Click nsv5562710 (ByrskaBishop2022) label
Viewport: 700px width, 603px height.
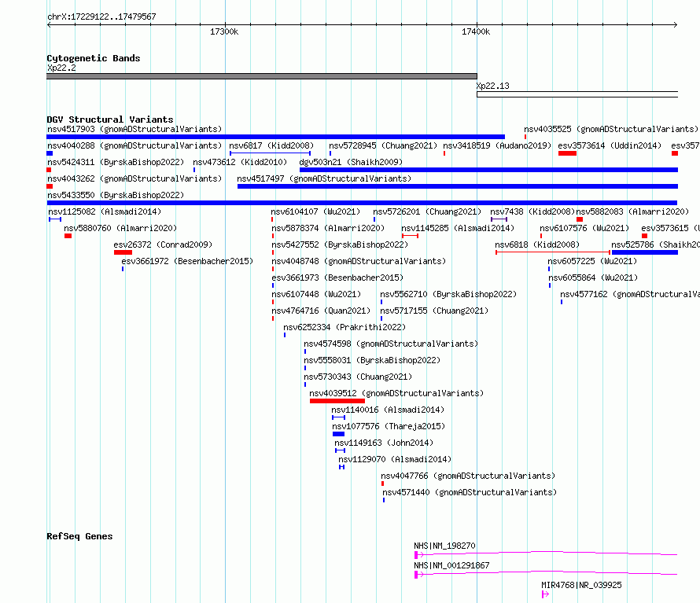448,295
